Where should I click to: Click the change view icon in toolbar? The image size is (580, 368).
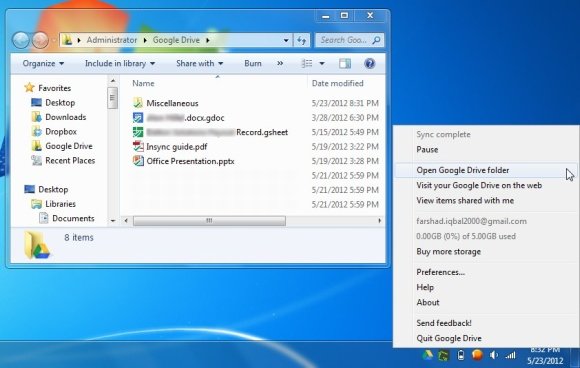[x=307, y=64]
